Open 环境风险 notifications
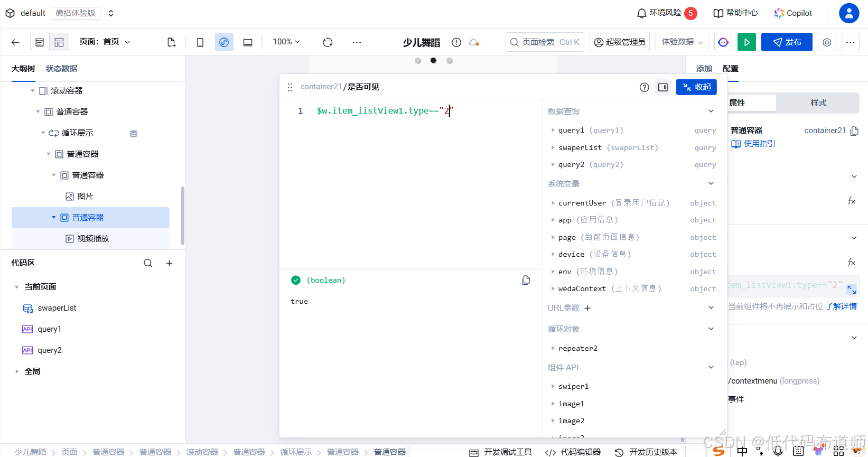This screenshot has width=868, height=457. click(667, 13)
